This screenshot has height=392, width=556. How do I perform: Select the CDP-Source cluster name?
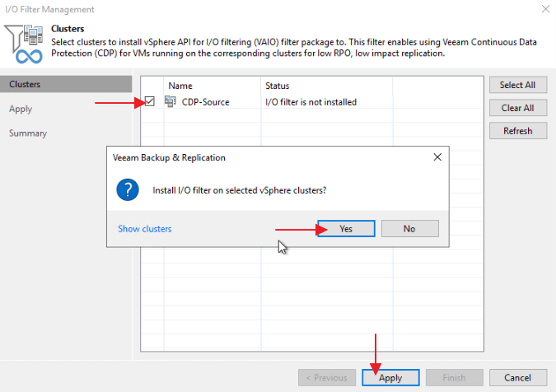click(x=205, y=102)
